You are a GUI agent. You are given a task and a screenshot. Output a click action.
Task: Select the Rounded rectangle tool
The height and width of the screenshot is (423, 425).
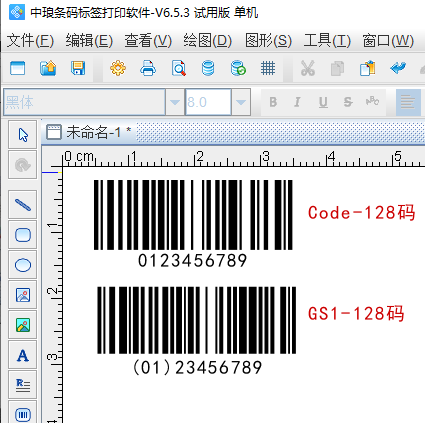[x=23, y=235]
